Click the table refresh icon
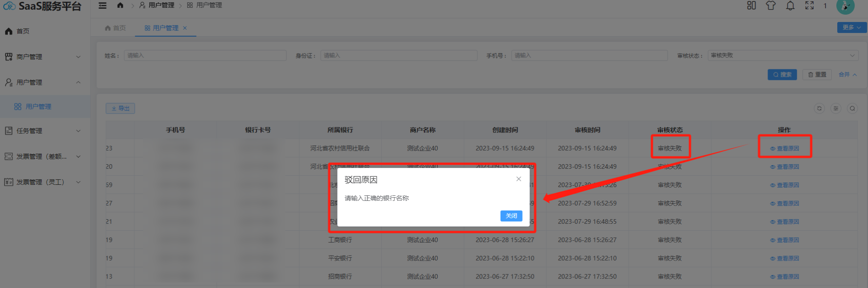868x288 pixels. (x=819, y=109)
